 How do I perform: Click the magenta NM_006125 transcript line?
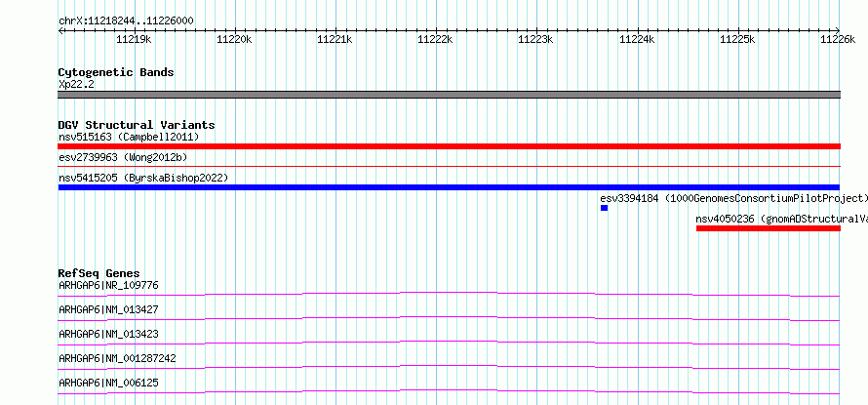point(449,391)
